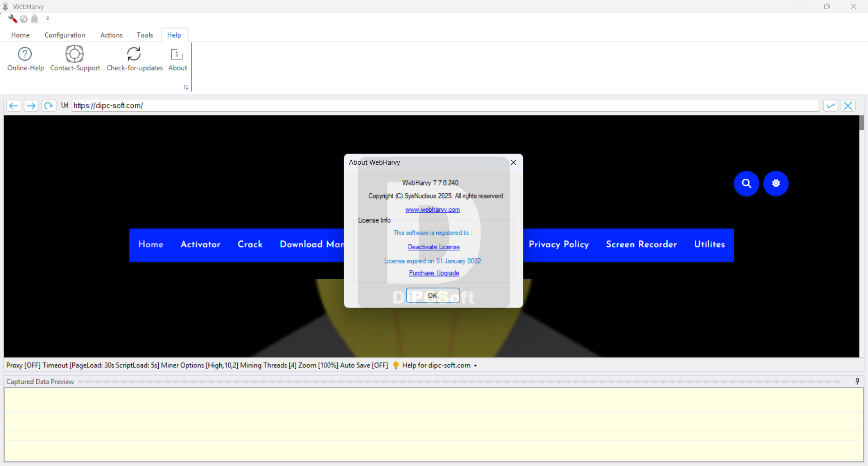This screenshot has height=466, width=868.
Task: Click the Contact-Support lifebuoy icon
Action: coord(75,54)
